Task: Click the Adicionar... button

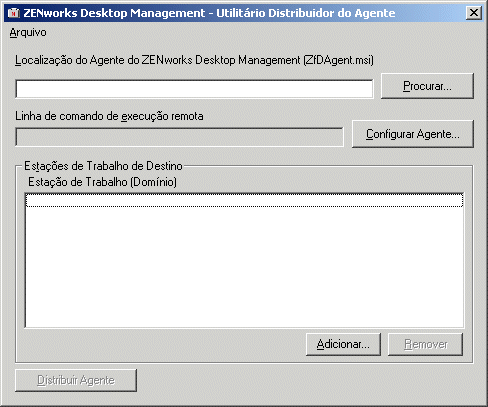Action: click(x=343, y=344)
